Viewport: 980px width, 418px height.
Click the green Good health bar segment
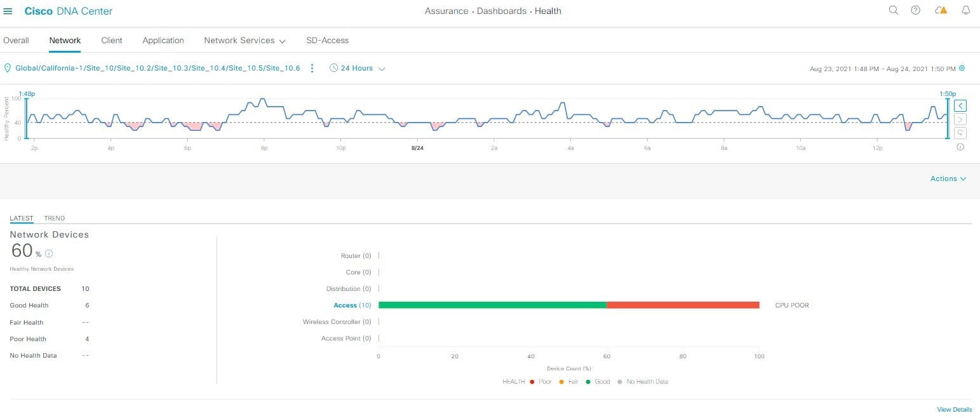(x=492, y=305)
